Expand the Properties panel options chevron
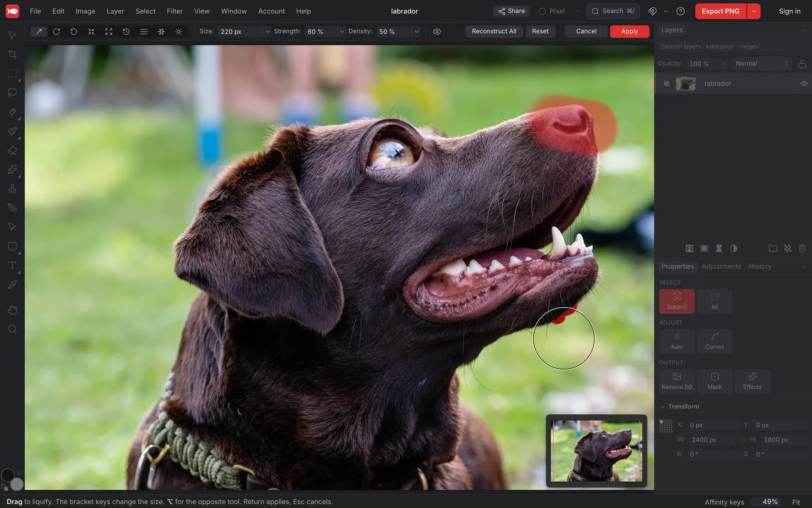Screen dimensions: 812x508 pos(804,266)
